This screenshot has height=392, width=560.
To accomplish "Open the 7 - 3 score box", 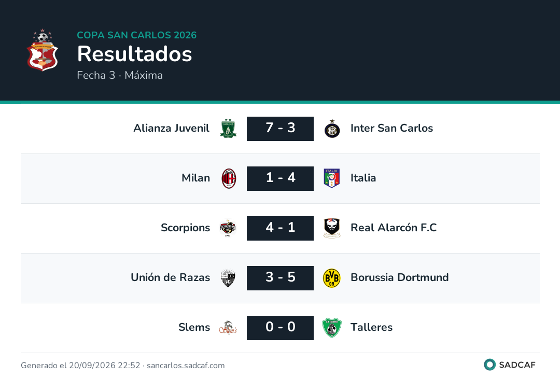I will click(x=281, y=129).
